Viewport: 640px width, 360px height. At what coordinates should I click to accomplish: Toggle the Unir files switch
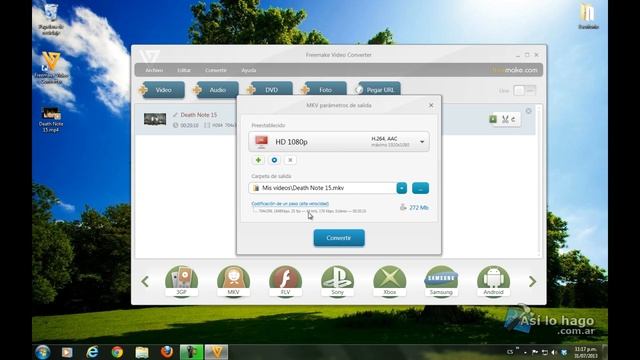[x=524, y=91]
